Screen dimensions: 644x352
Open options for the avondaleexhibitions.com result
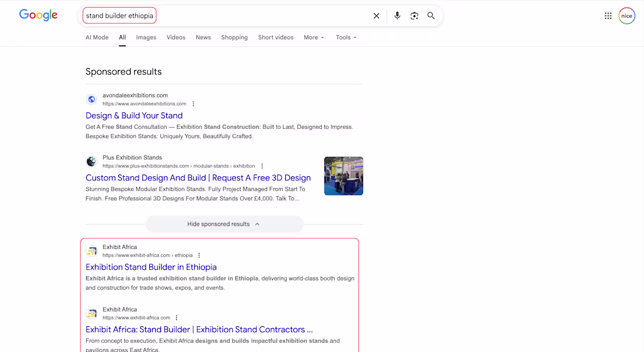193,104
